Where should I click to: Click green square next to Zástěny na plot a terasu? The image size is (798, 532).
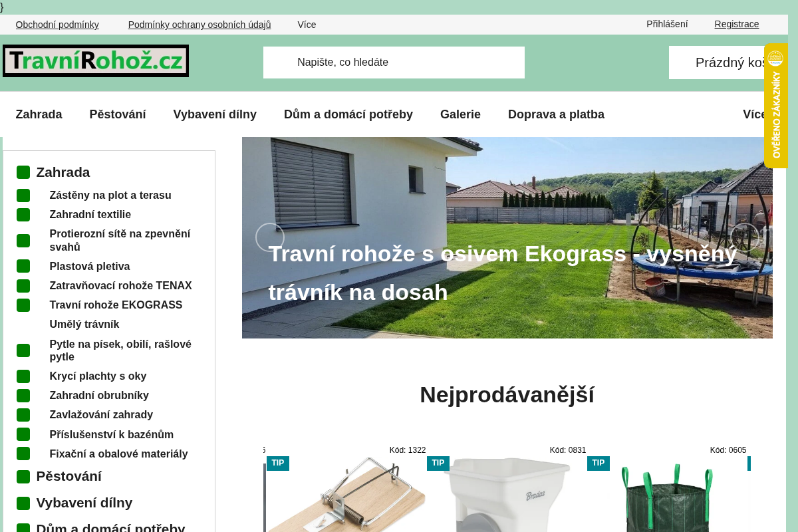23,196
